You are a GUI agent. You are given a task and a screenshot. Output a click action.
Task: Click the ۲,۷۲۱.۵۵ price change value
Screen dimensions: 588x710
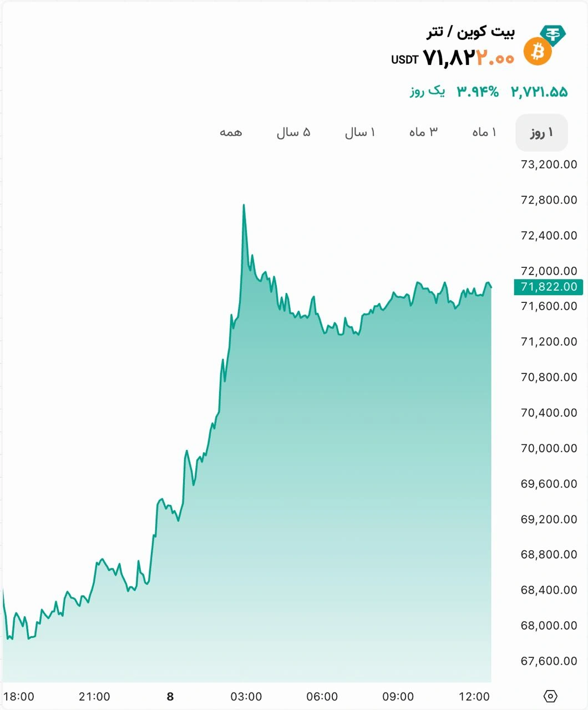pyautogui.click(x=539, y=92)
